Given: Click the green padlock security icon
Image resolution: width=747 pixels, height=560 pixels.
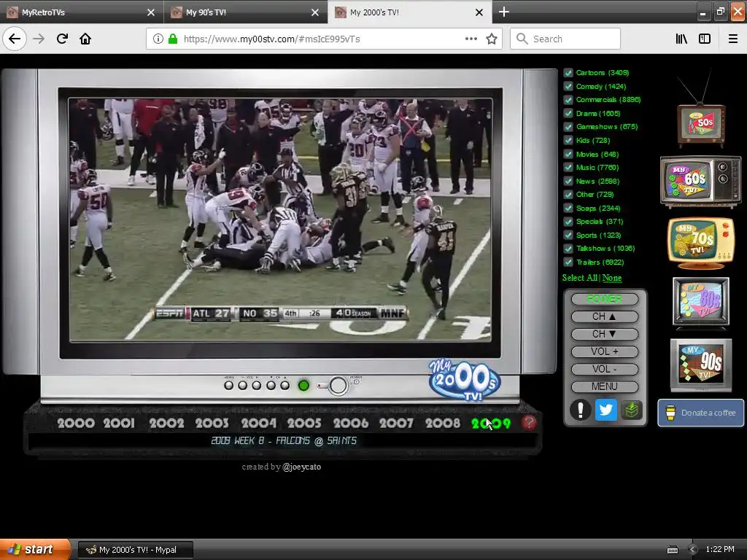Looking at the screenshot, I should click(x=173, y=39).
